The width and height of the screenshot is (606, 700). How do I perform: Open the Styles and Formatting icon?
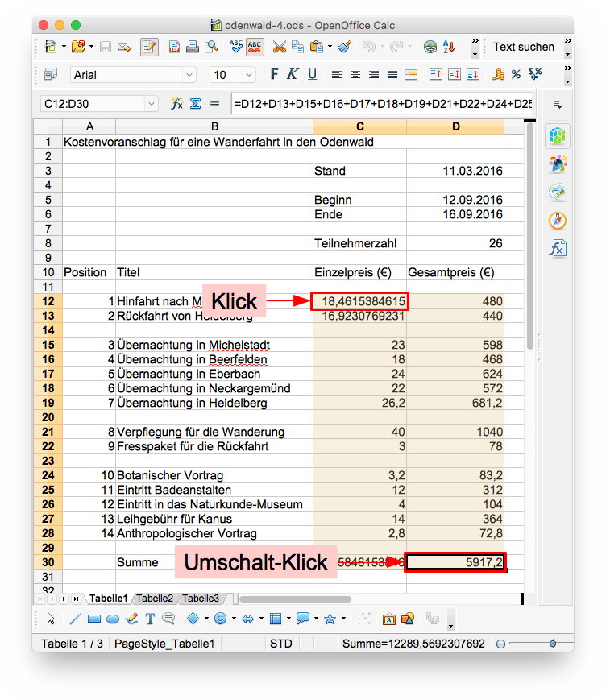[51, 75]
